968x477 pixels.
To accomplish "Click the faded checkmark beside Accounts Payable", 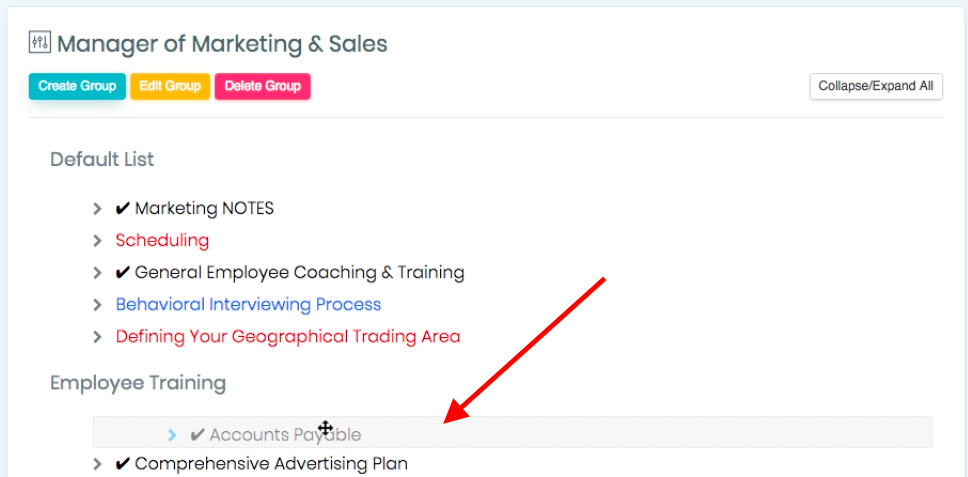I will click(x=198, y=435).
